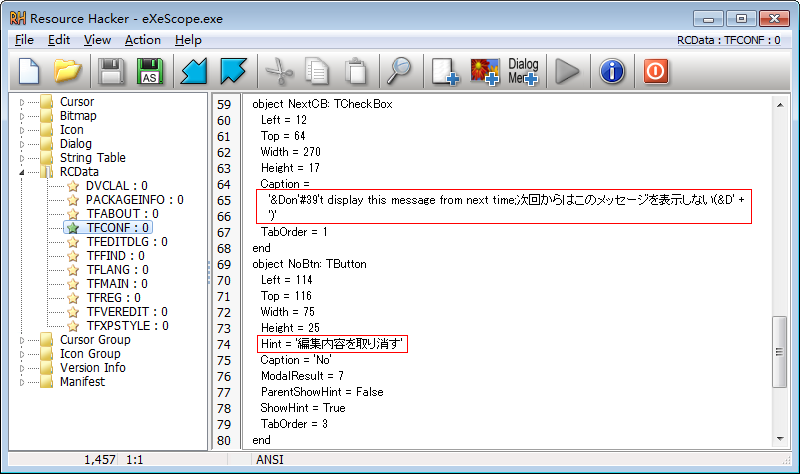Expand the Version Info folder arrow
The image size is (800, 474).
coord(21,368)
